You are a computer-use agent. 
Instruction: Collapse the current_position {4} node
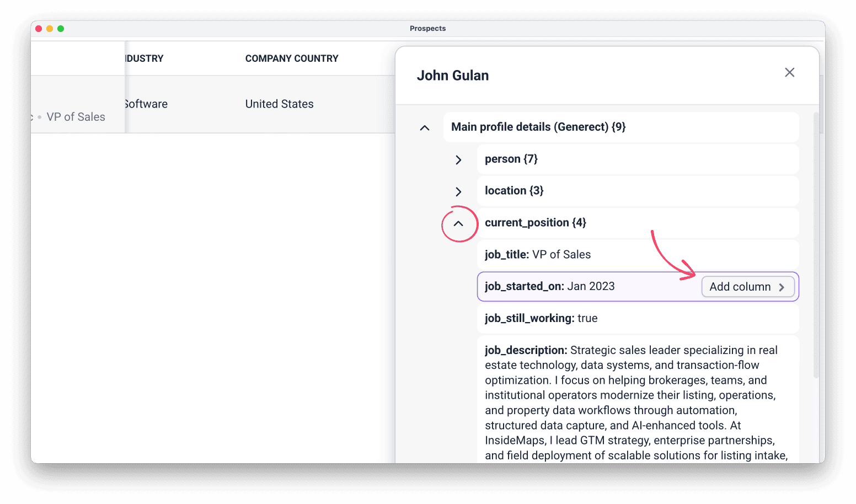click(x=458, y=223)
